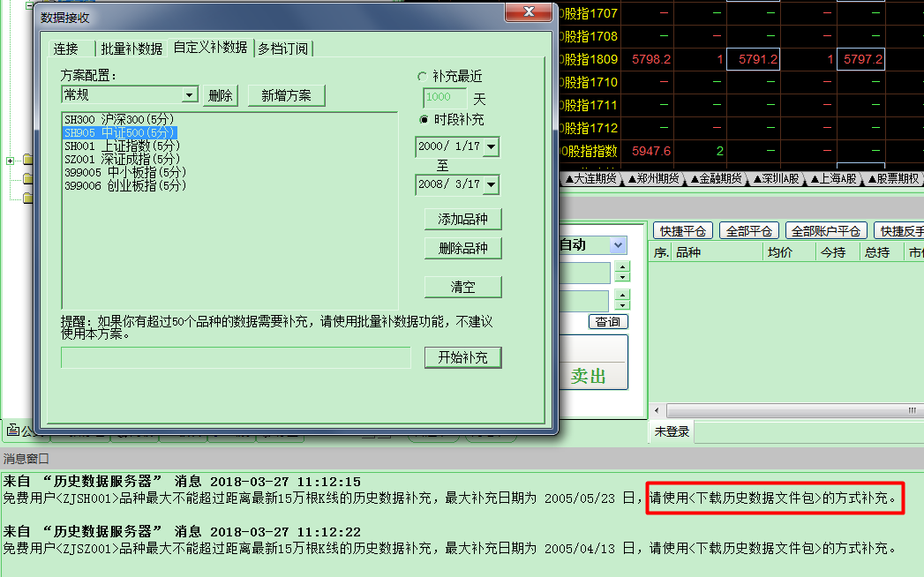Select 399005 中小板指(5分) in the list
The width and height of the screenshot is (924, 577).
click(125, 172)
